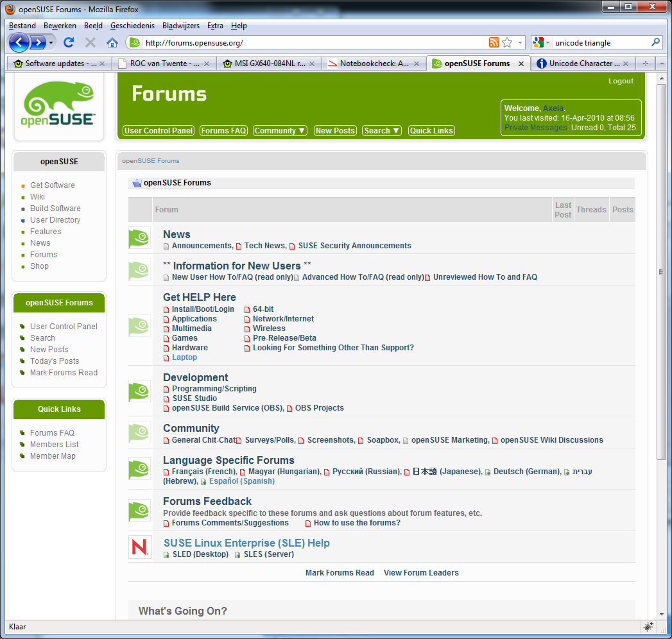672x639 pixels.
Task: Click the folder icon beside openSUSE Forums heading
Action: click(137, 183)
